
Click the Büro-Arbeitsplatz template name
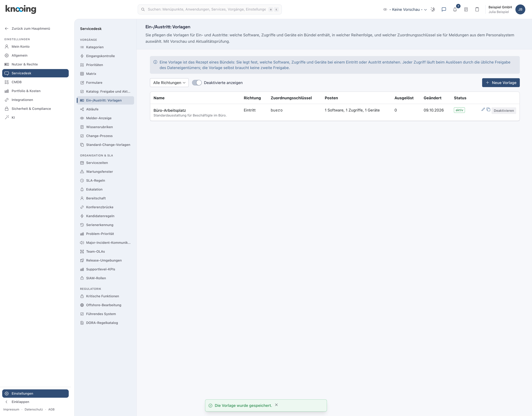click(170, 111)
